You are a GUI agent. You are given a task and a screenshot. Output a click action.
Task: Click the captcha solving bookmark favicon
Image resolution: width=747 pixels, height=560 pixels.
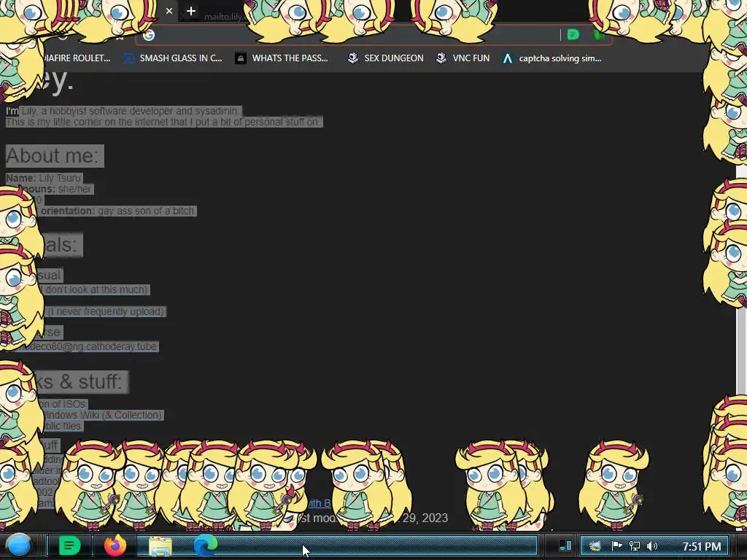click(508, 58)
